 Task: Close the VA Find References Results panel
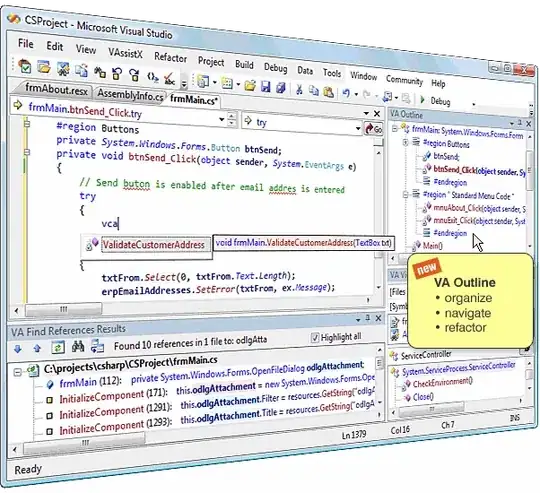coord(378,318)
